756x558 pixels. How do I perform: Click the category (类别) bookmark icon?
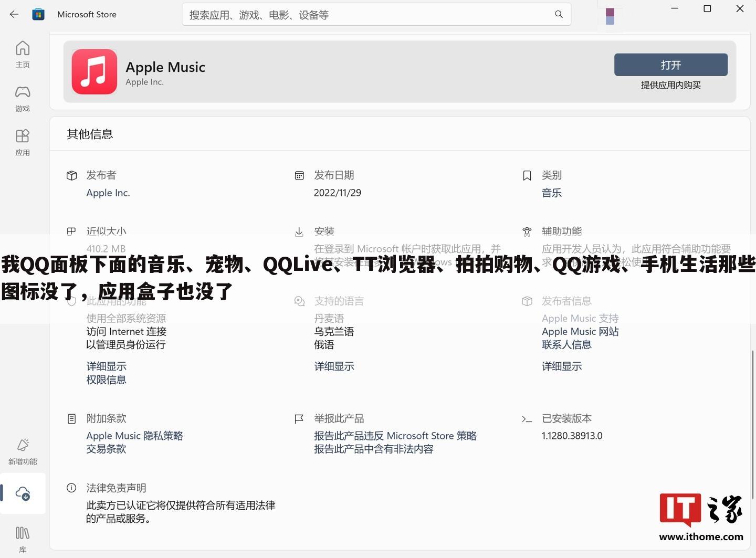pos(527,175)
